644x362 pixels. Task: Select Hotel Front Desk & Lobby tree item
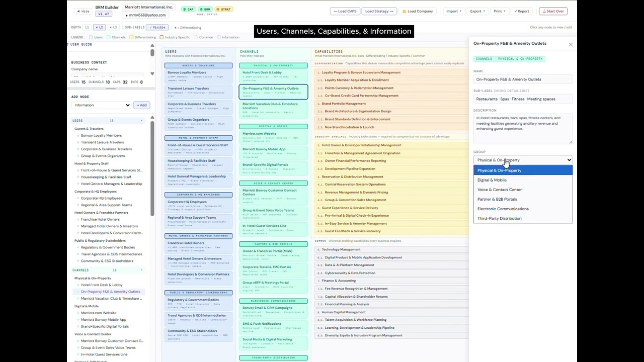pyautogui.click(x=102, y=285)
